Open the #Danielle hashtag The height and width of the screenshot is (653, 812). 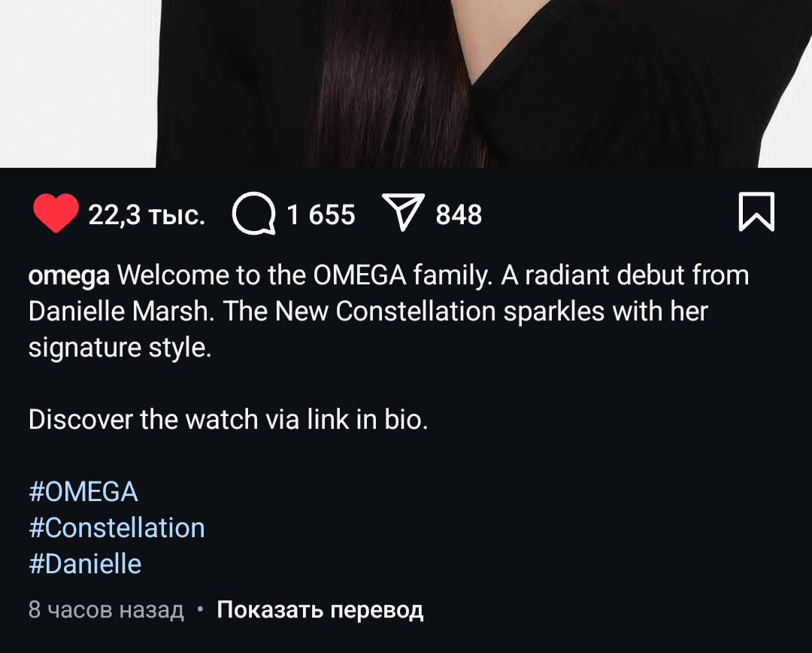click(x=85, y=564)
